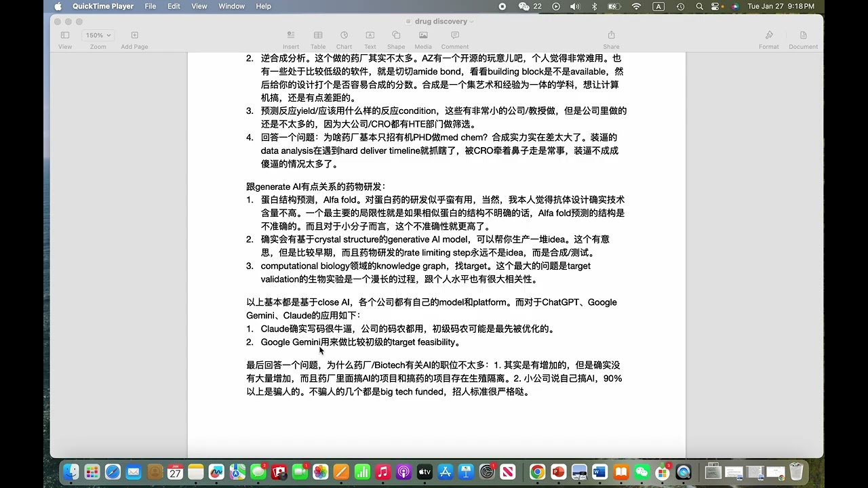Insert a Chart from the toolbar
Screen dimensions: 868x488
coord(344,40)
